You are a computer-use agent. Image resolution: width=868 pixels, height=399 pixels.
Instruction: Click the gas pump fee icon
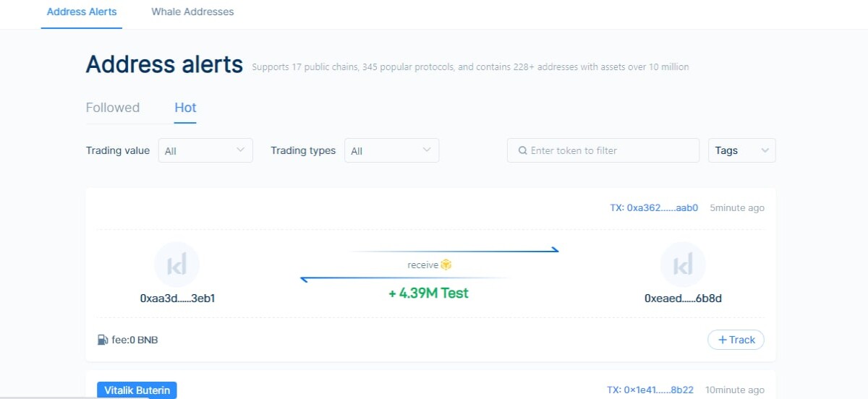(x=103, y=340)
